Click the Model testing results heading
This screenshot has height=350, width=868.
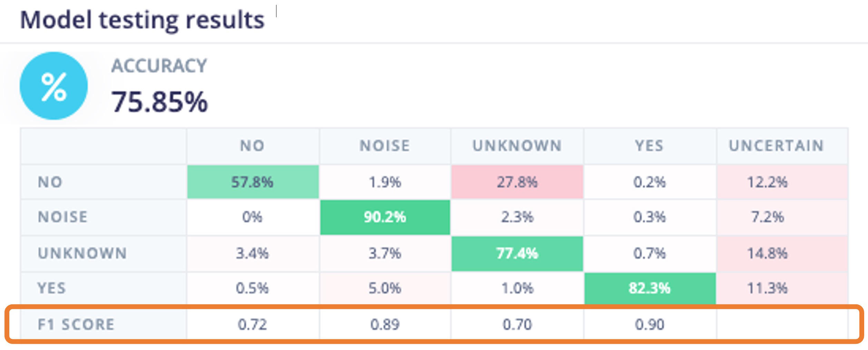(x=142, y=20)
